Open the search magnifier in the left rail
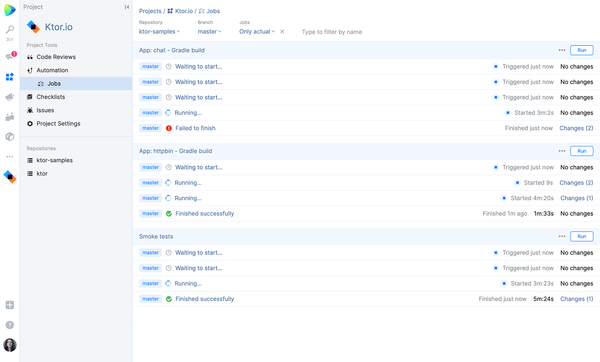This screenshot has height=362, width=600. [10, 29]
